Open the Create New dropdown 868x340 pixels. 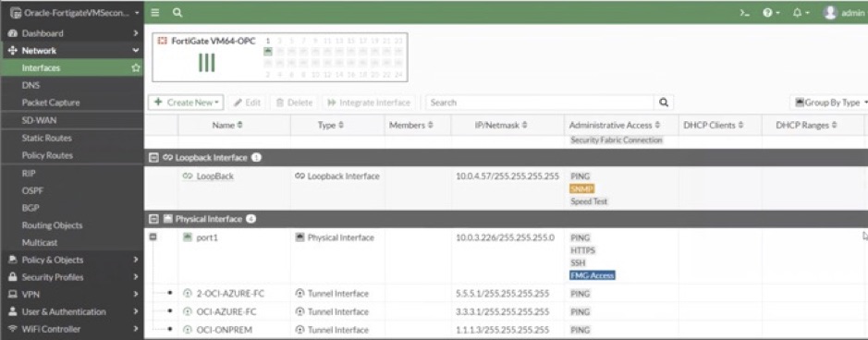186,103
